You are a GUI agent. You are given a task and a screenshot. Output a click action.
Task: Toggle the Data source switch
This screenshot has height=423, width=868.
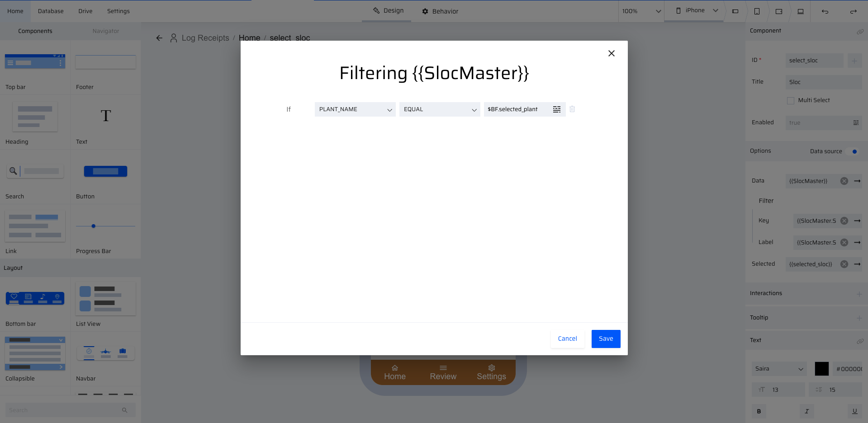853,151
